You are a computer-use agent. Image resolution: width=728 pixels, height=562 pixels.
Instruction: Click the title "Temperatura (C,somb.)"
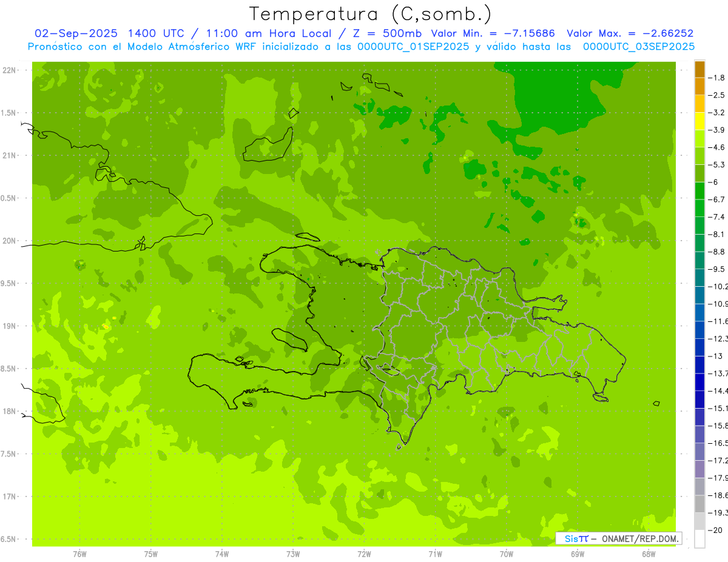coord(371,14)
